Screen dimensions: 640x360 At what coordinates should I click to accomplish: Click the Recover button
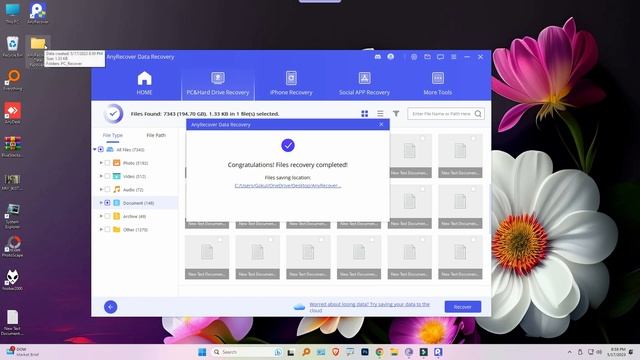[x=462, y=307]
